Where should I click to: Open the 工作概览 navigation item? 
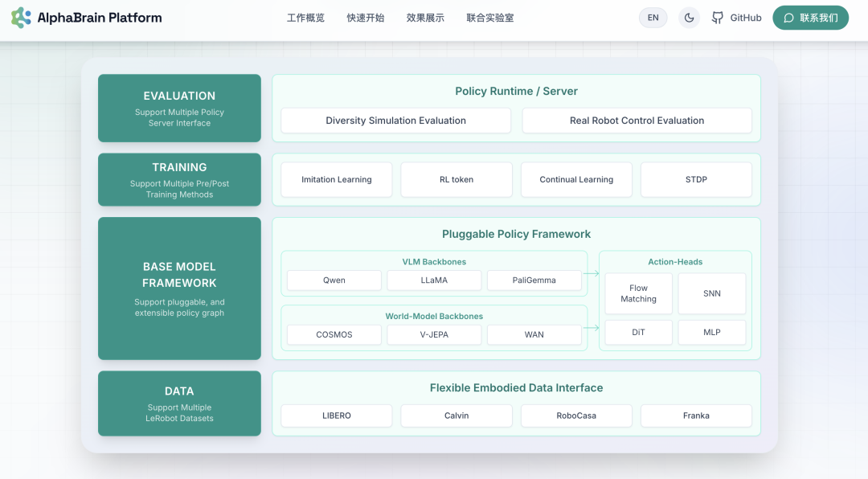pos(305,18)
